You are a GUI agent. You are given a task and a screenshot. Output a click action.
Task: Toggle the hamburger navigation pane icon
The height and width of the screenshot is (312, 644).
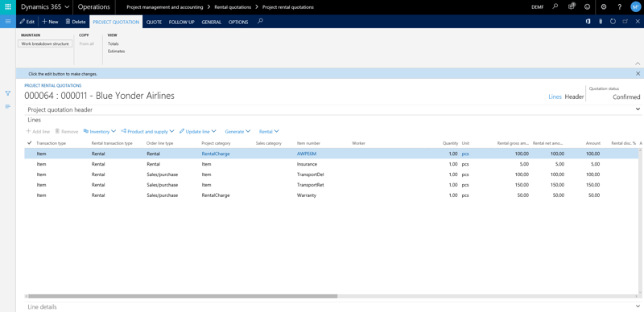[8, 22]
